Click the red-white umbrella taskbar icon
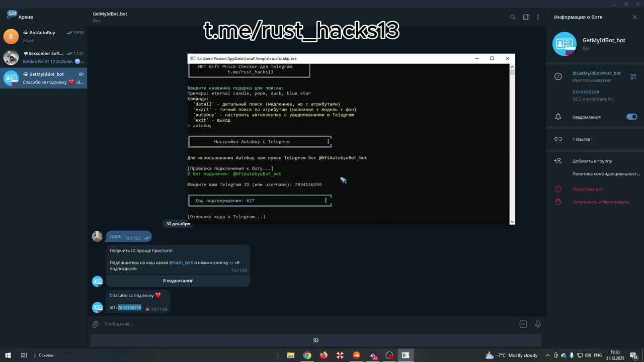This screenshot has width=644, height=362. click(340, 355)
